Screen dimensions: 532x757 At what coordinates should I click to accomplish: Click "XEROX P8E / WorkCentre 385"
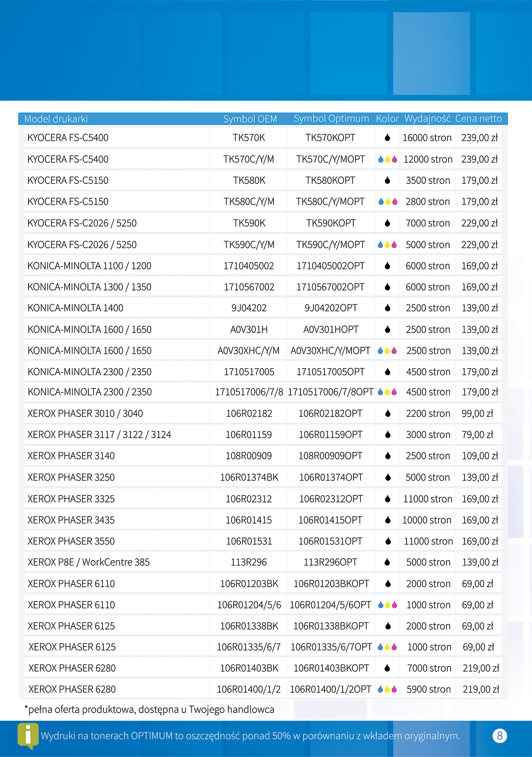[89, 562]
